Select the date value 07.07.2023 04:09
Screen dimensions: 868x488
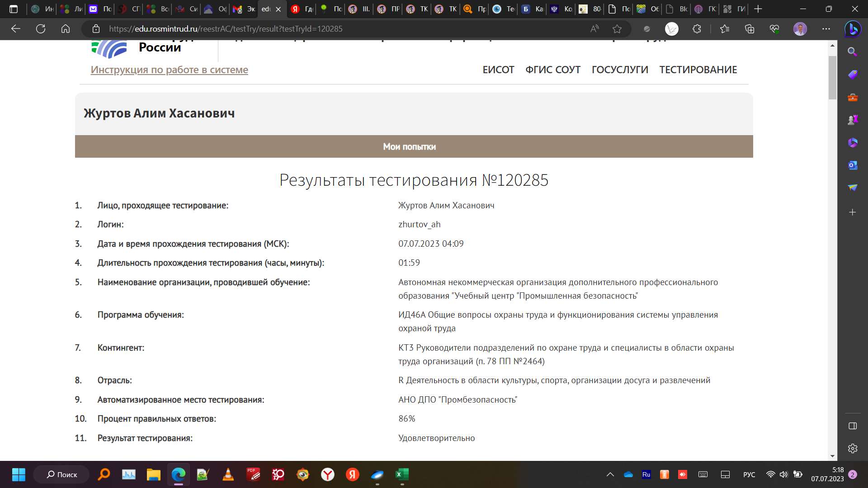[x=431, y=244]
